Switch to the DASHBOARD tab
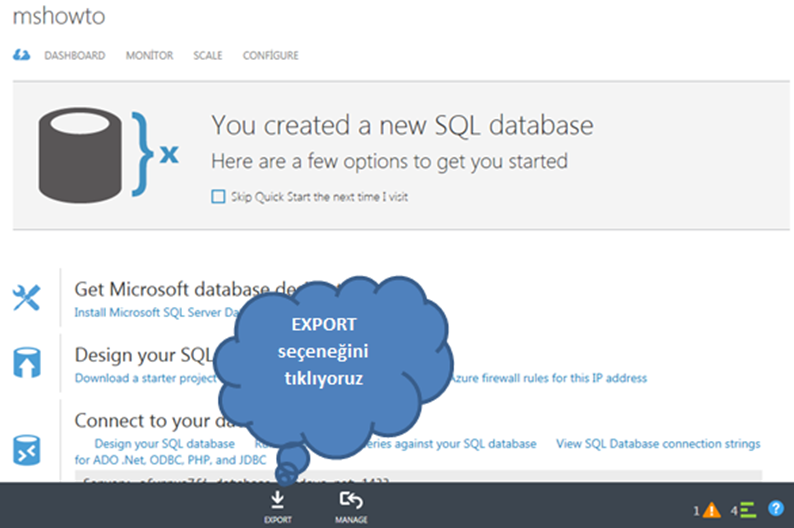 74,55
